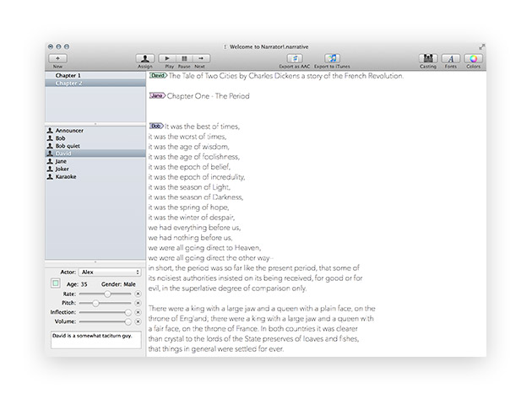Click the splitter handle above the Actor settings
The image size is (532, 399).
95,262
